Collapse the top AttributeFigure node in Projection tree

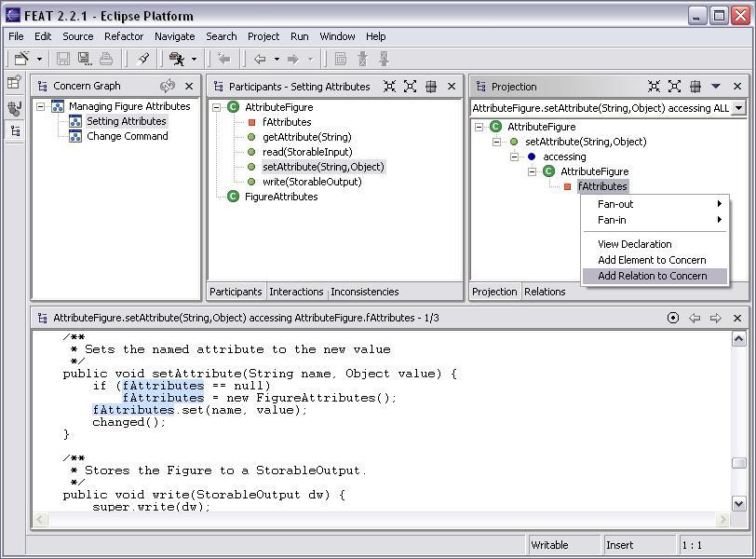tap(479, 127)
